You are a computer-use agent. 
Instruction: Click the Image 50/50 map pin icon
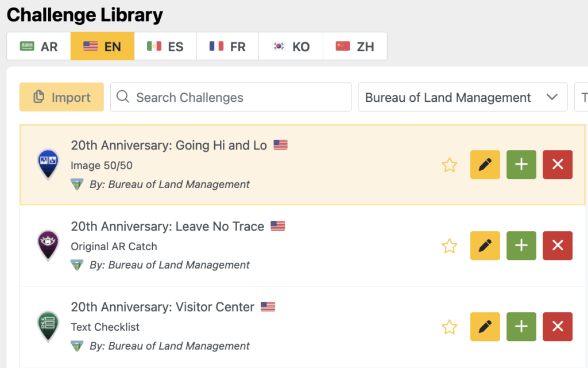pos(48,164)
